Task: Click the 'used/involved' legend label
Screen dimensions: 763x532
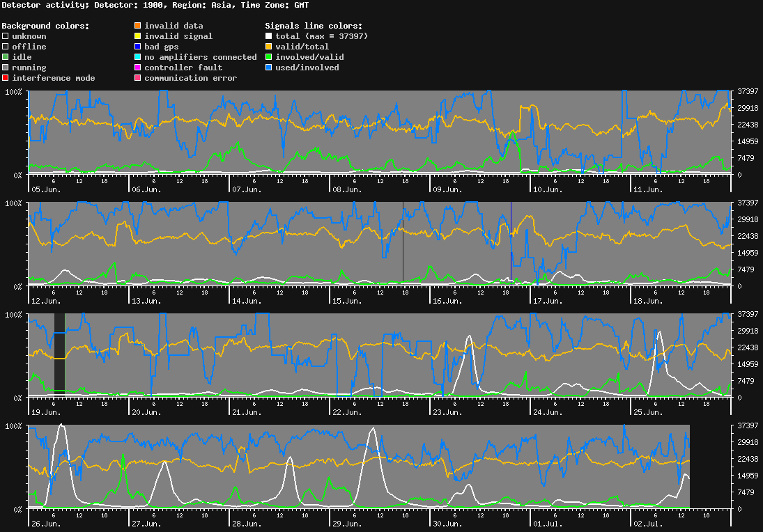Action: click(x=307, y=68)
